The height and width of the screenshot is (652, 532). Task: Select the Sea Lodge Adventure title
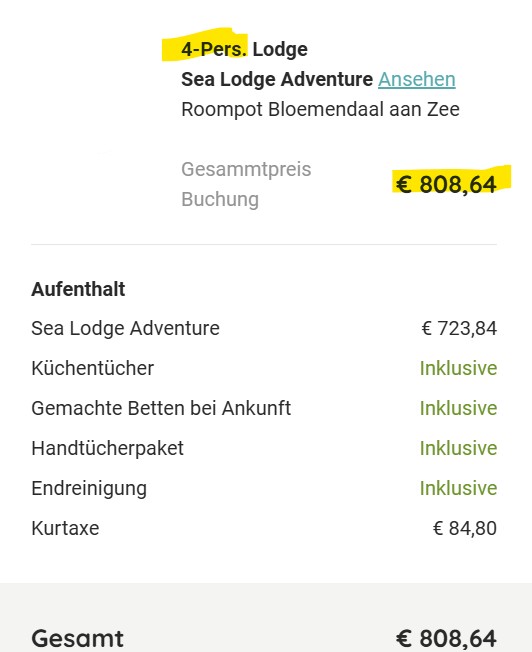[277, 79]
